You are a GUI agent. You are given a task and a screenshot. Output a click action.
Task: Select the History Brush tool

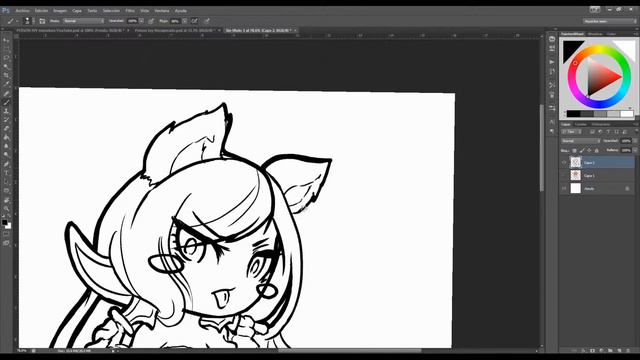[x=6, y=120]
